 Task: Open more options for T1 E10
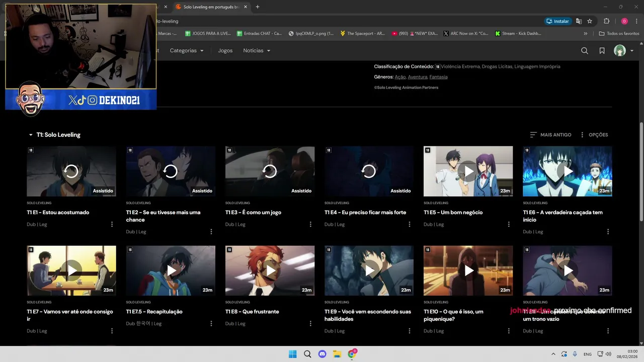(509, 331)
